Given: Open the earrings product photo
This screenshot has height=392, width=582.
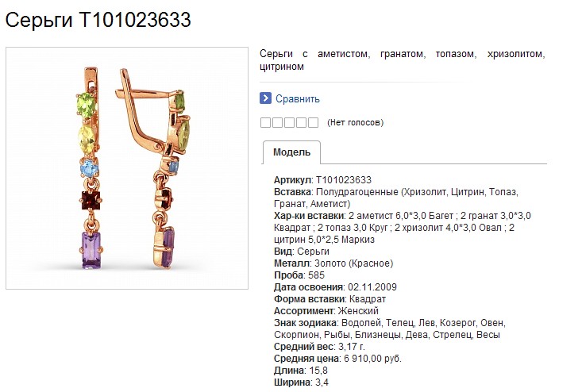Looking at the screenshot, I should [x=127, y=168].
